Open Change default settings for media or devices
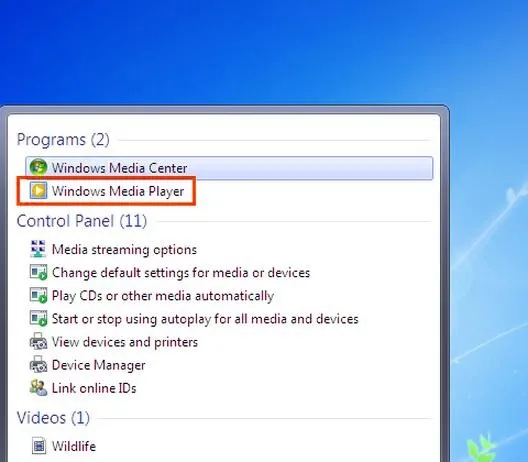This screenshot has width=528, height=462. 181,273
